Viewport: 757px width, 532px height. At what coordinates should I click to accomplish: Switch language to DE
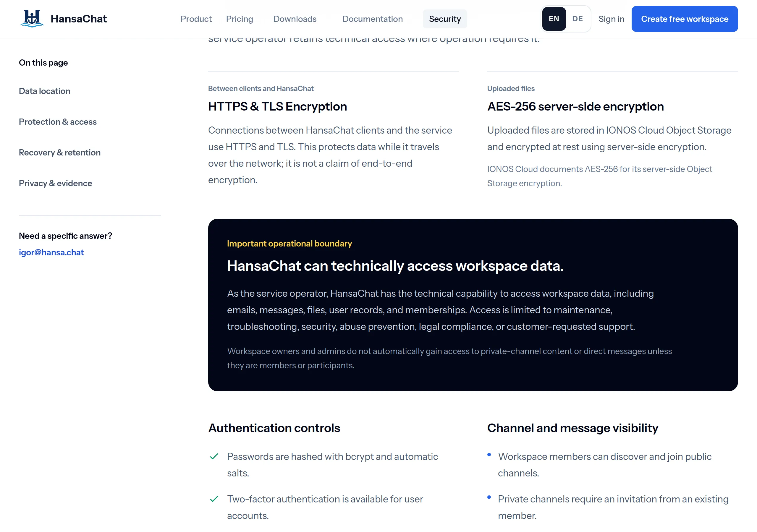pyautogui.click(x=577, y=19)
